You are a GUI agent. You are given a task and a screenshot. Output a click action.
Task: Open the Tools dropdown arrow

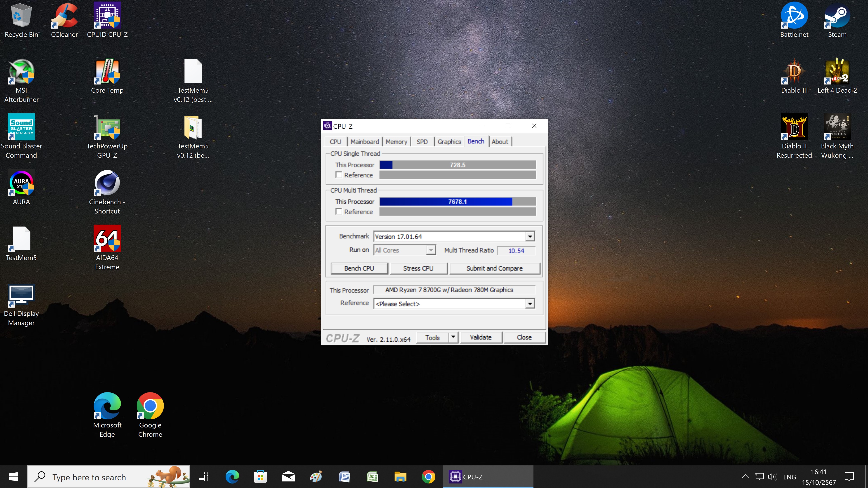coord(453,337)
